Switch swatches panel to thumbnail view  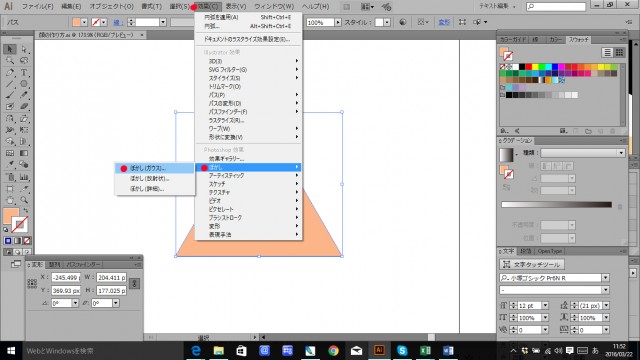tap(619, 52)
